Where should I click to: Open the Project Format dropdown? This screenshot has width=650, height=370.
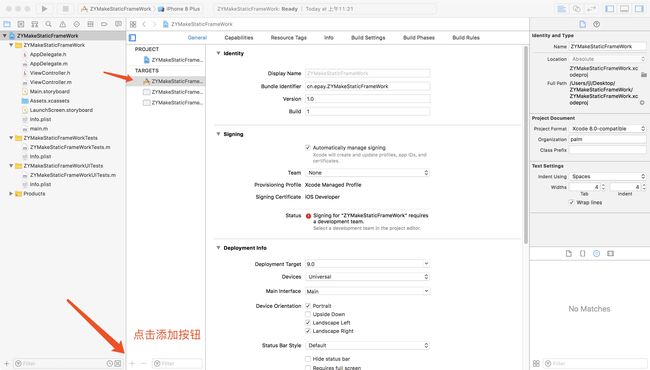point(607,129)
